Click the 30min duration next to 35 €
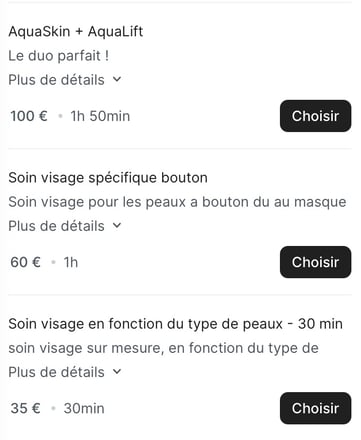 (84, 408)
